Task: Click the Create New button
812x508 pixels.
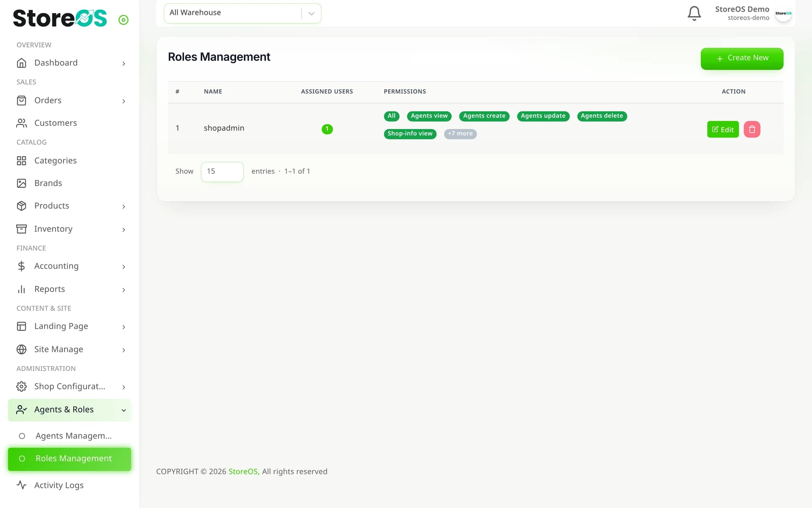Action: tap(742, 58)
